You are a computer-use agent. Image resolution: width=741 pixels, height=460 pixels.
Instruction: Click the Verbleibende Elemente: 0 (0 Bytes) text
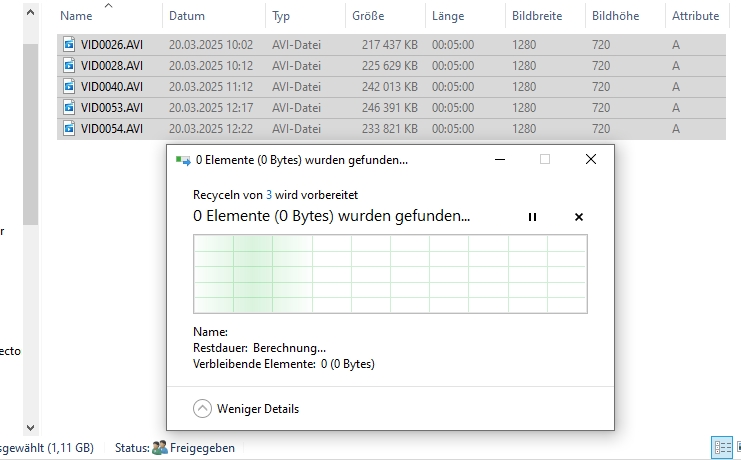point(284,364)
